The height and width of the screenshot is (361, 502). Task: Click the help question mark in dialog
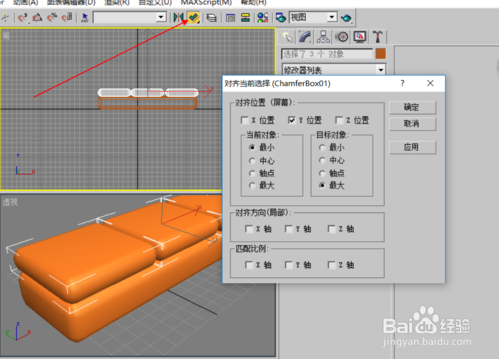pyautogui.click(x=402, y=83)
